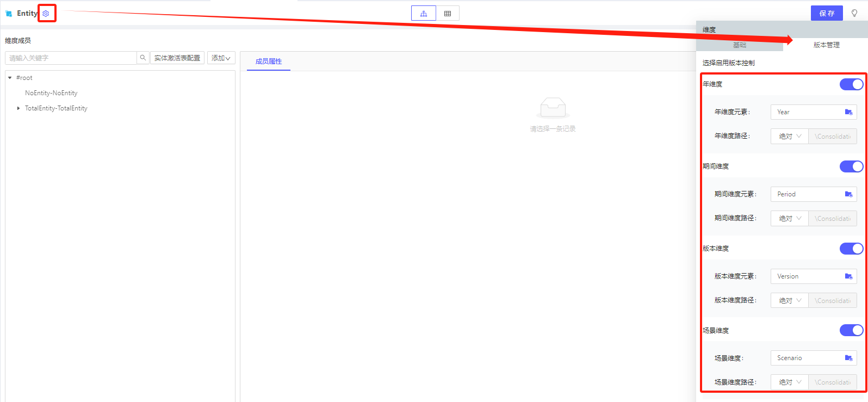The height and width of the screenshot is (402, 868).
Task: Switch to table grid view icon
Action: [448, 14]
